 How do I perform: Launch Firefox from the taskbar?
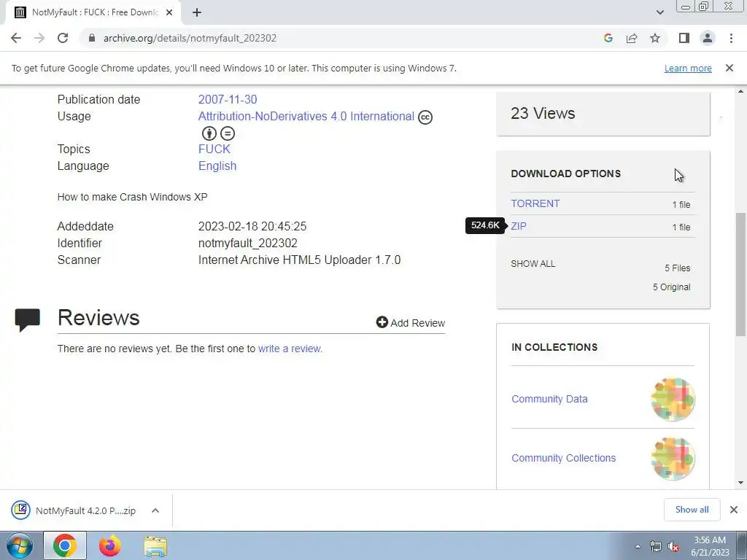[x=110, y=545]
